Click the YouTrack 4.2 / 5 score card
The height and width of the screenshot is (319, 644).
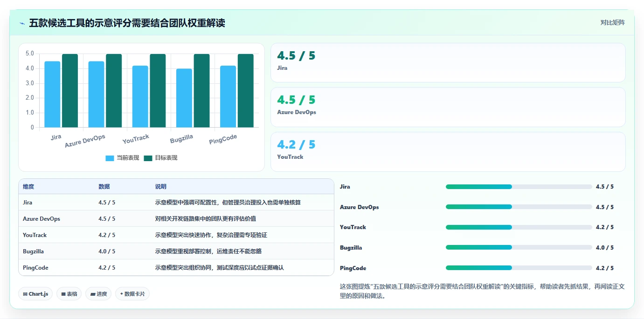click(448, 152)
